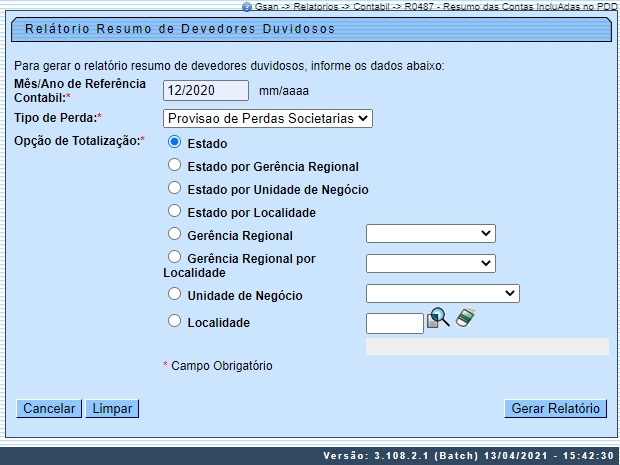Click the Cancelar button
This screenshot has height=465, width=620.
[x=49, y=408]
